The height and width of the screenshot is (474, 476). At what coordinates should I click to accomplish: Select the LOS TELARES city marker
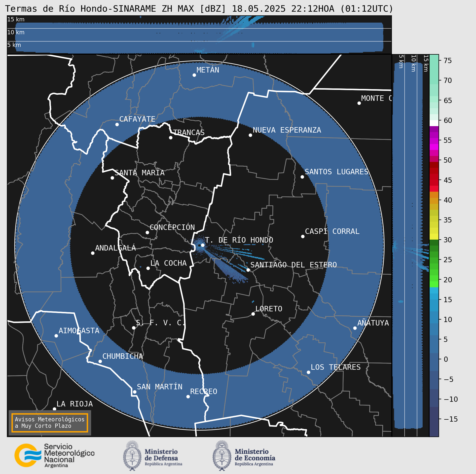(308, 372)
